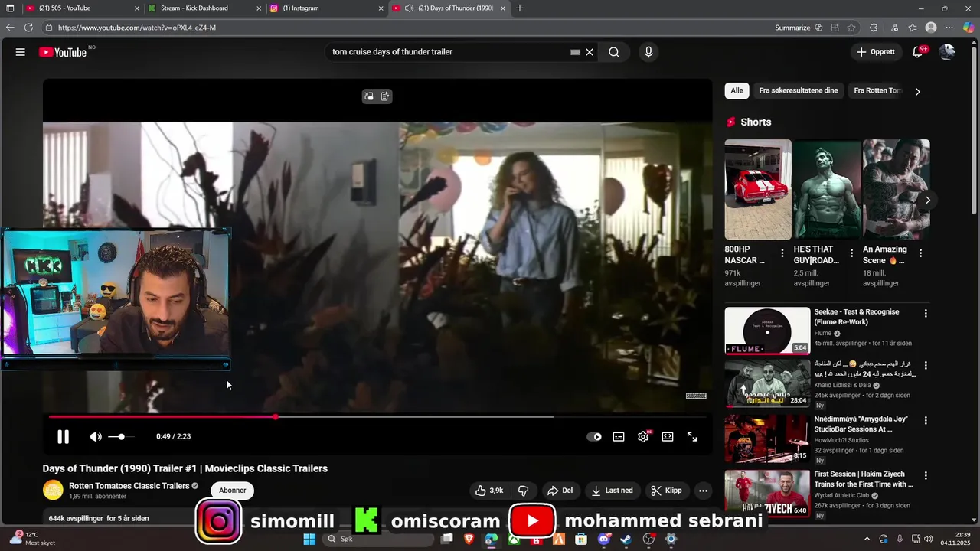Open the Copilot sidebar icon
Screen dimensions: 980x551
(x=969, y=28)
